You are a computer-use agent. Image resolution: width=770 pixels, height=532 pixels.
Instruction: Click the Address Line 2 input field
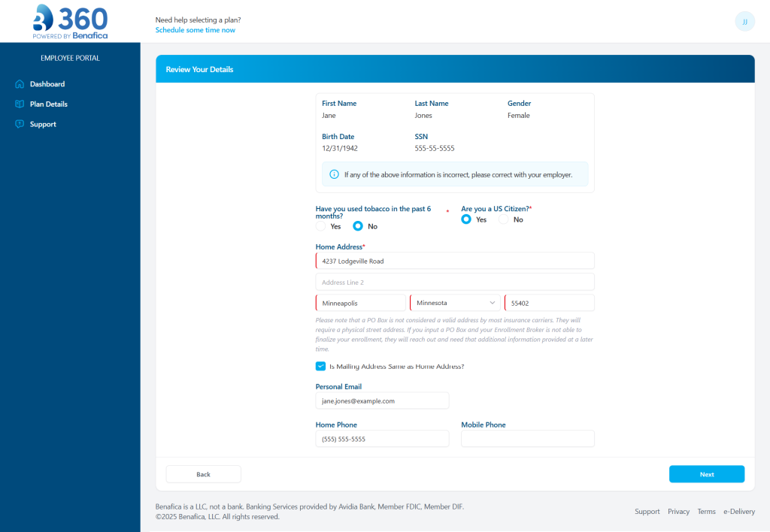click(x=454, y=281)
